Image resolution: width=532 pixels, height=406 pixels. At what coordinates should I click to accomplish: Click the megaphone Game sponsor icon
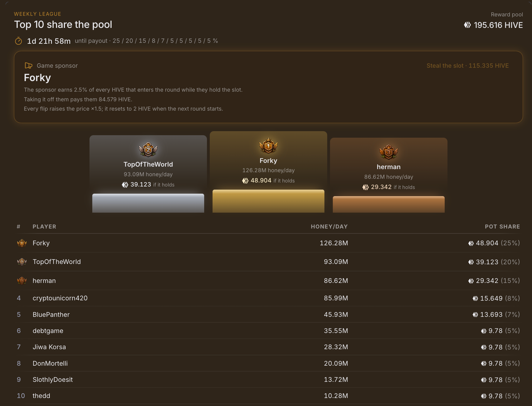28,66
